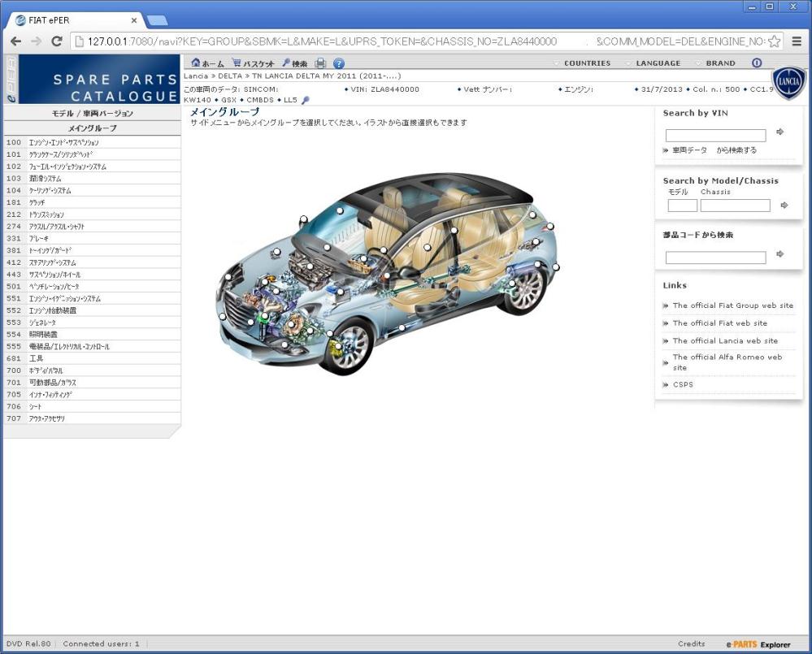Submit the Search by VIN arrow
This screenshot has width=812, height=654.
pos(779,132)
